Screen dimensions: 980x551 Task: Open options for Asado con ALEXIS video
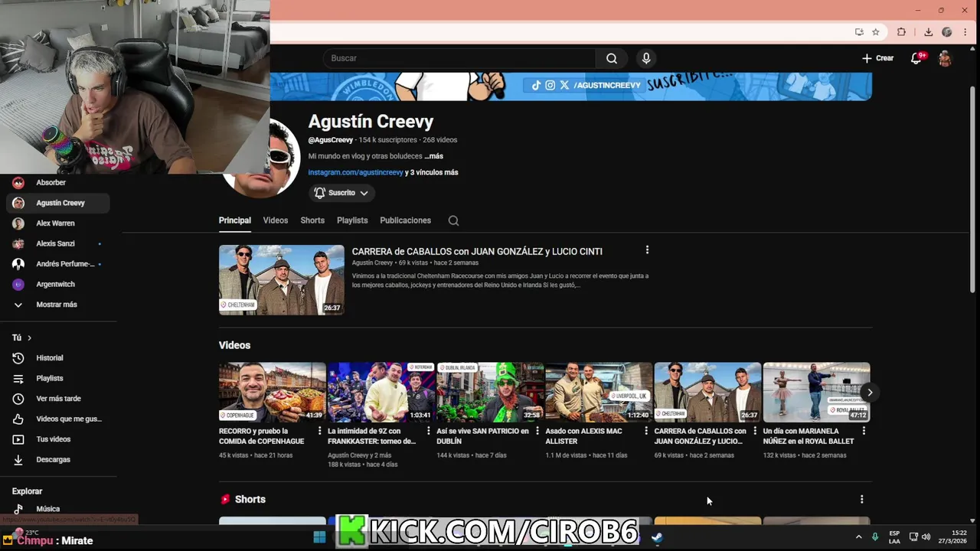coord(646,432)
